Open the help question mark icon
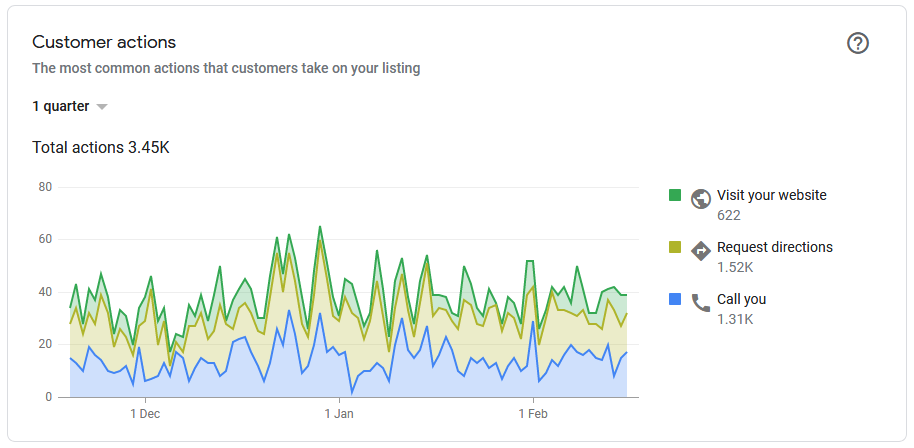 [x=858, y=43]
